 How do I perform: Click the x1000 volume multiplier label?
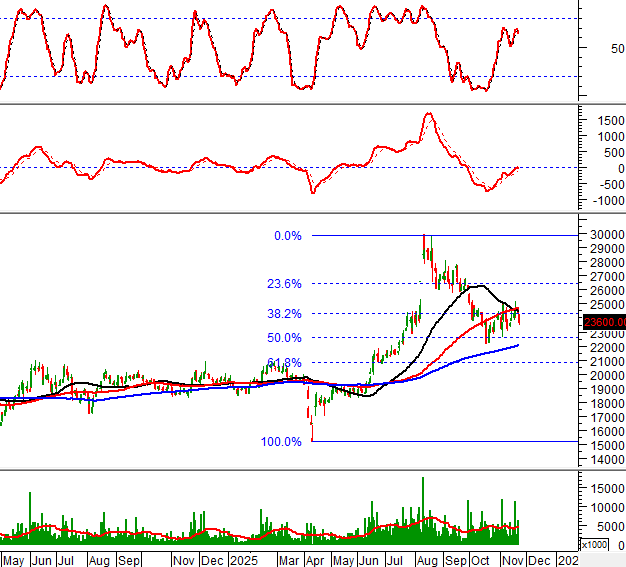pos(593,544)
